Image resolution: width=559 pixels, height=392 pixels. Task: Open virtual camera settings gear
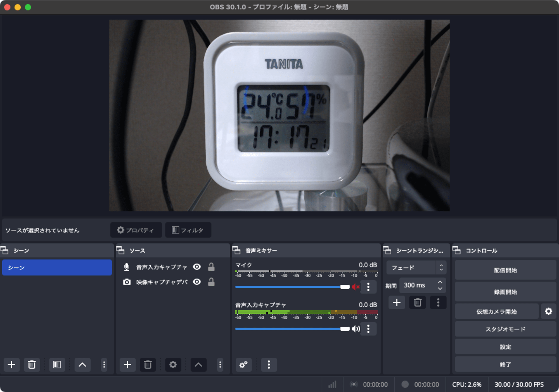click(x=548, y=311)
